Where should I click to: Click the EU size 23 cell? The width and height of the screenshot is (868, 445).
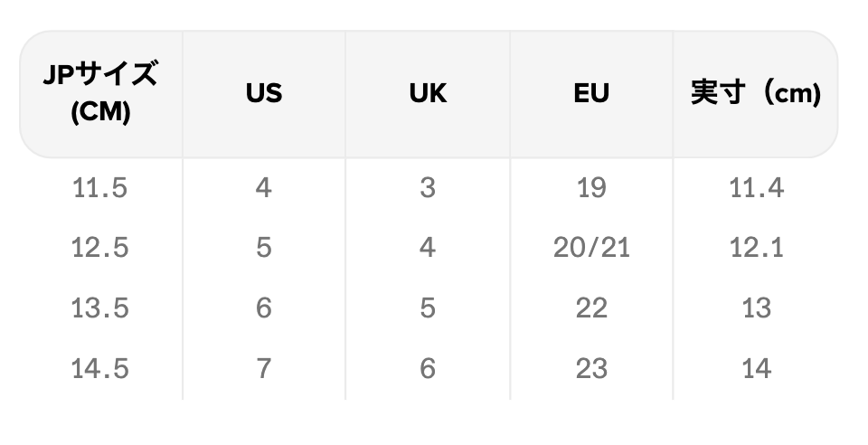[x=591, y=368]
